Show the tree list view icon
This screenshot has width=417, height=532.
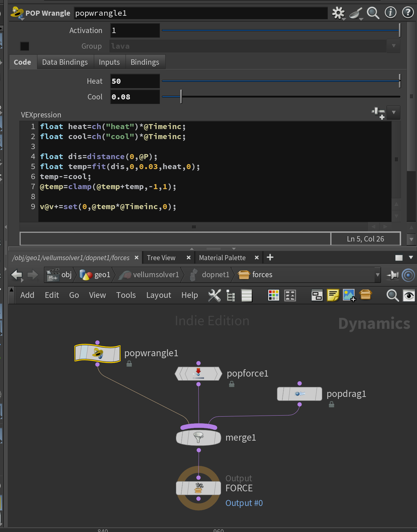click(230, 296)
